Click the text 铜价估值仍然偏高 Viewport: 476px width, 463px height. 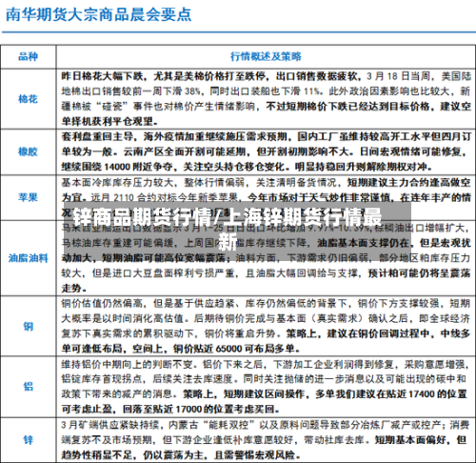coord(102,303)
